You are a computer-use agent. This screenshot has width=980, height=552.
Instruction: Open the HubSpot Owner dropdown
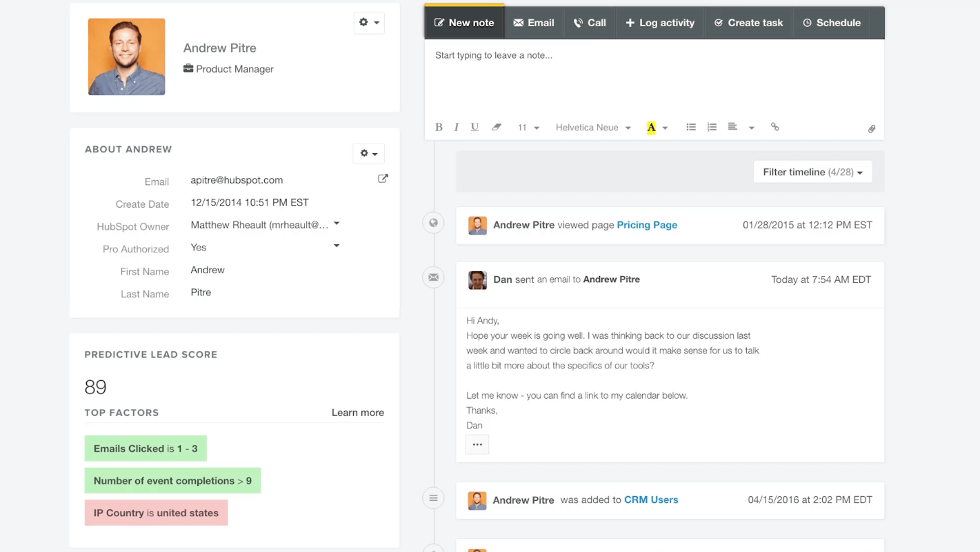point(337,224)
